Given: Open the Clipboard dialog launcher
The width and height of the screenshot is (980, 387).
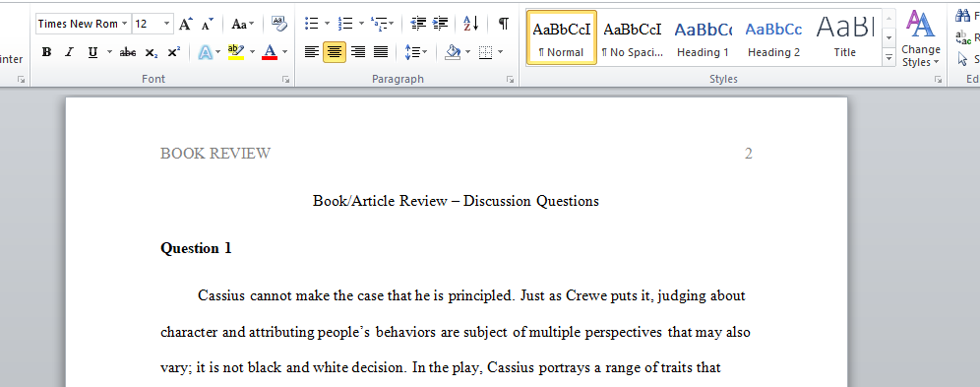Looking at the screenshot, I should [21, 80].
